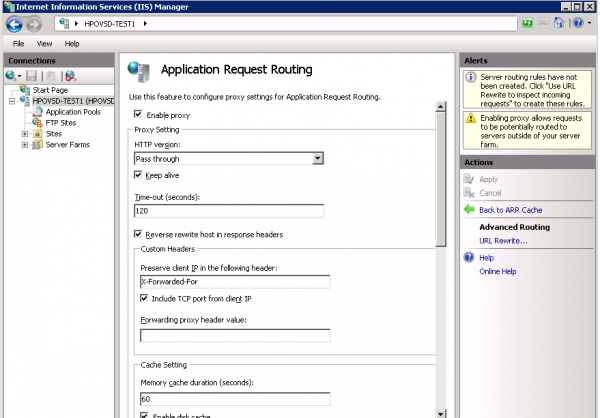Click the vertical scrollbar thumb in settings pane

(441, 179)
